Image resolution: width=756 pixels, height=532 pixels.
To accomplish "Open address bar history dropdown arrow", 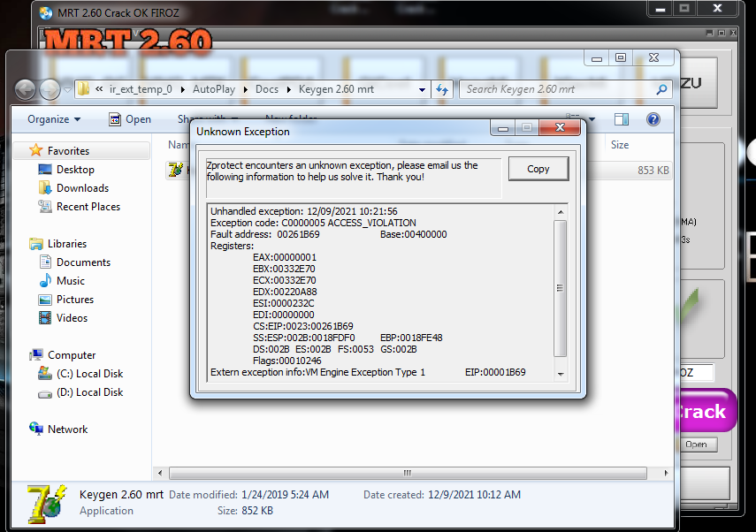I will click(x=422, y=89).
